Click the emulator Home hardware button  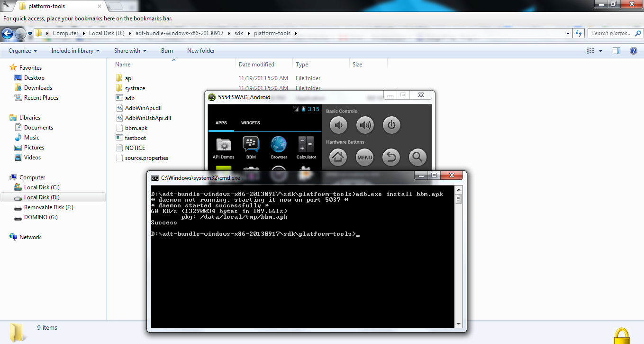338,157
